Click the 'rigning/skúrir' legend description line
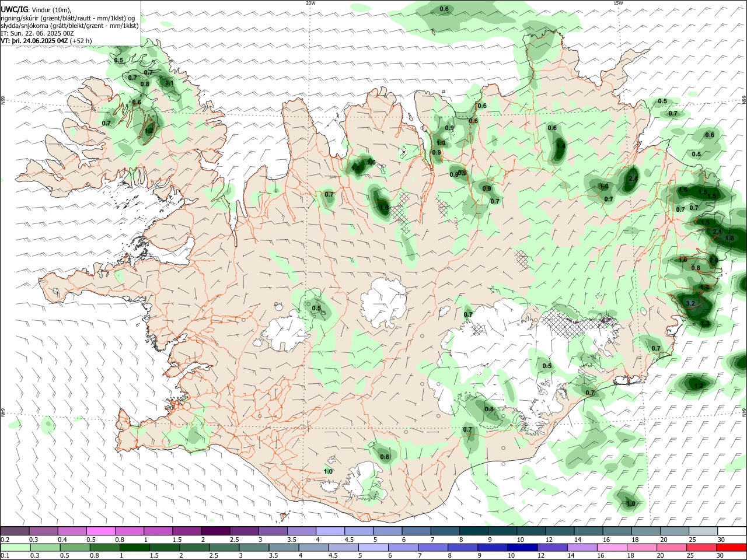The height and width of the screenshot is (560, 747). point(69,18)
